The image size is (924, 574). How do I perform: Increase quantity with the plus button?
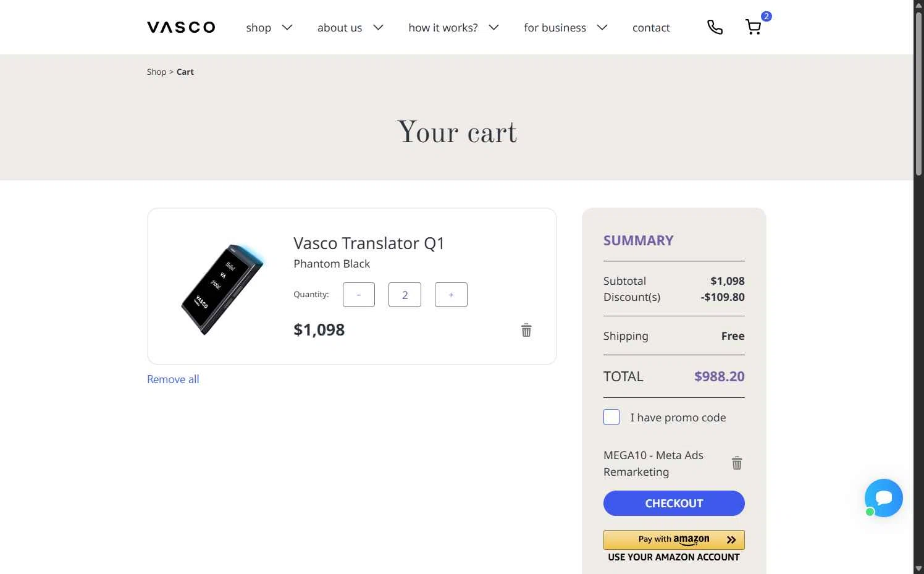pyautogui.click(x=451, y=295)
